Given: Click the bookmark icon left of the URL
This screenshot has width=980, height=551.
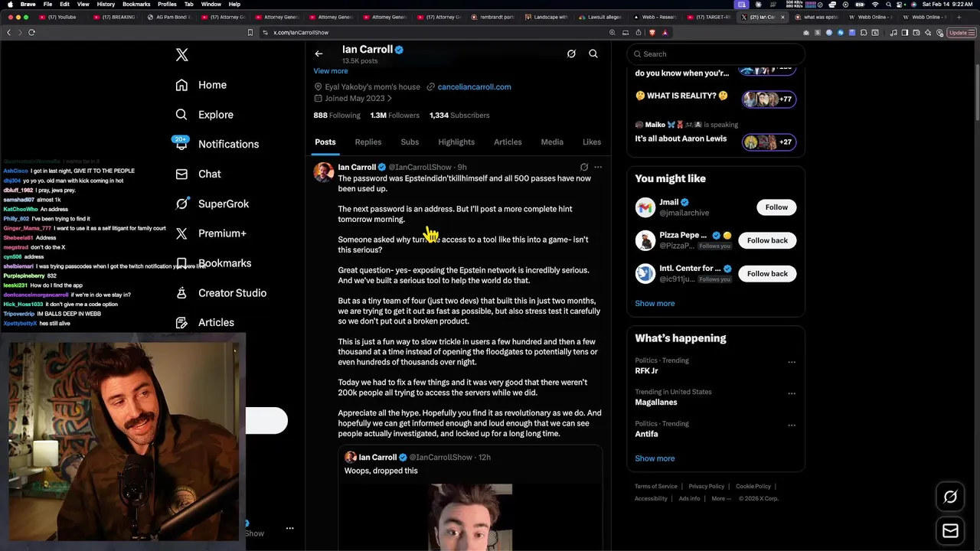Looking at the screenshot, I should pyautogui.click(x=250, y=32).
